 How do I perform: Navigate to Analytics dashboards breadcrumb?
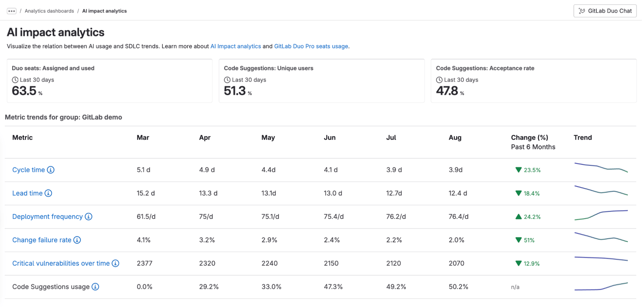tap(49, 10)
